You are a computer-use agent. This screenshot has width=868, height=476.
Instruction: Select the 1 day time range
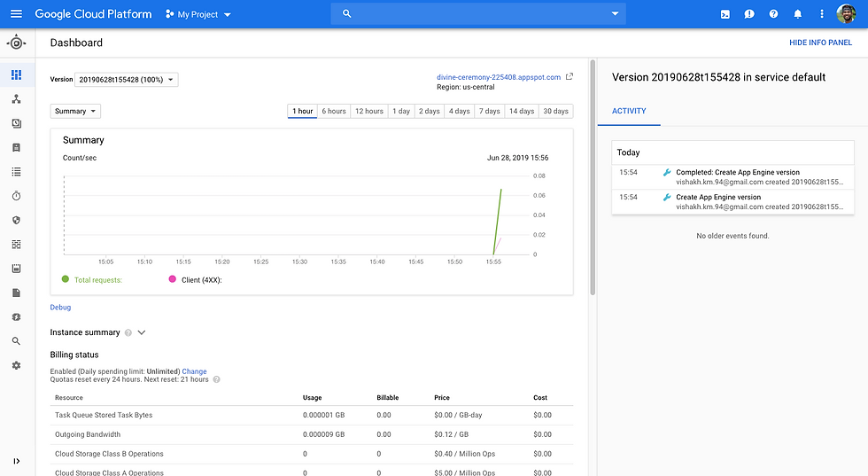click(x=401, y=112)
